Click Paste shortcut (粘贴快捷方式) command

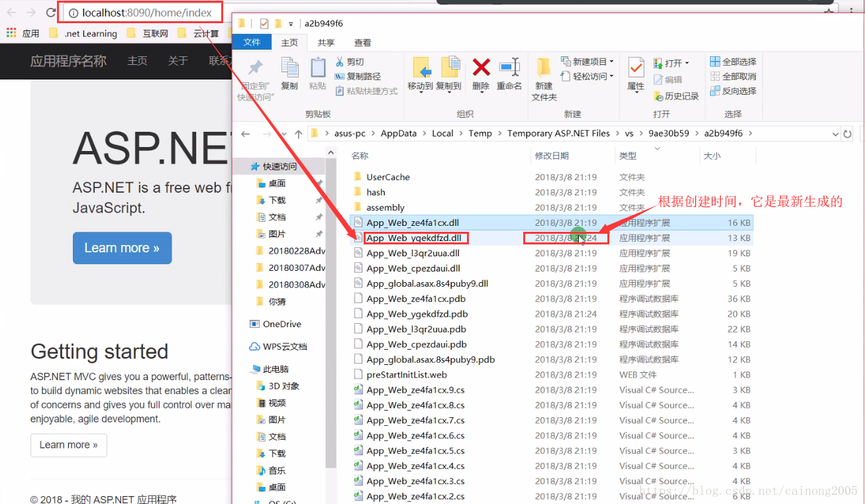[367, 91]
